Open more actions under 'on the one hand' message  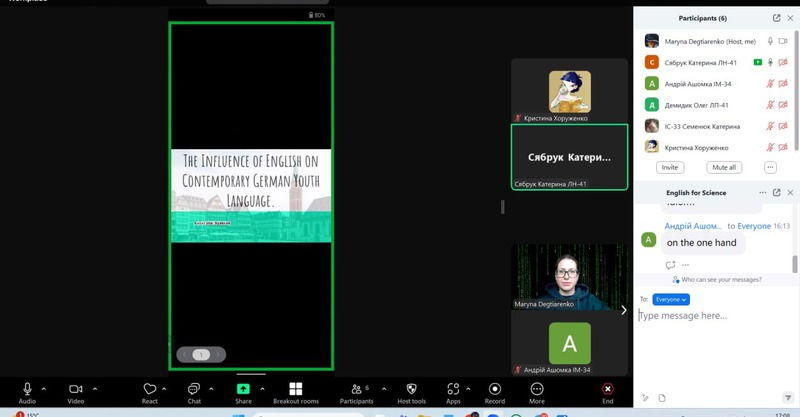click(685, 265)
